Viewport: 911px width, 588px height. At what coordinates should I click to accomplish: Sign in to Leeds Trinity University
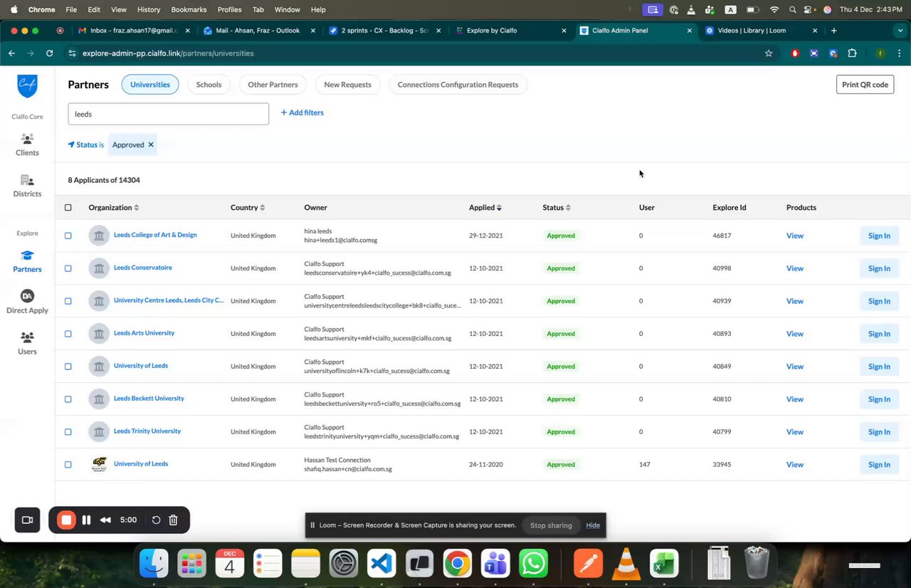click(x=879, y=432)
